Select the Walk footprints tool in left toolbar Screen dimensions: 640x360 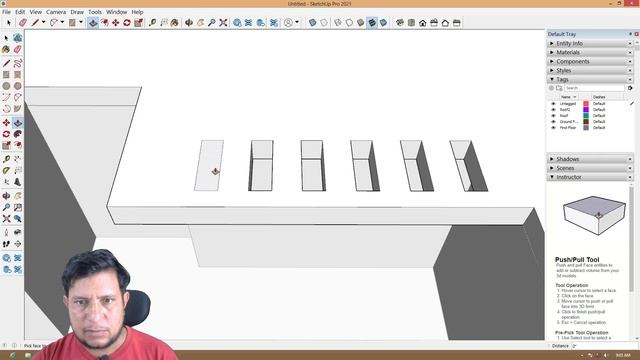[x=6, y=244]
